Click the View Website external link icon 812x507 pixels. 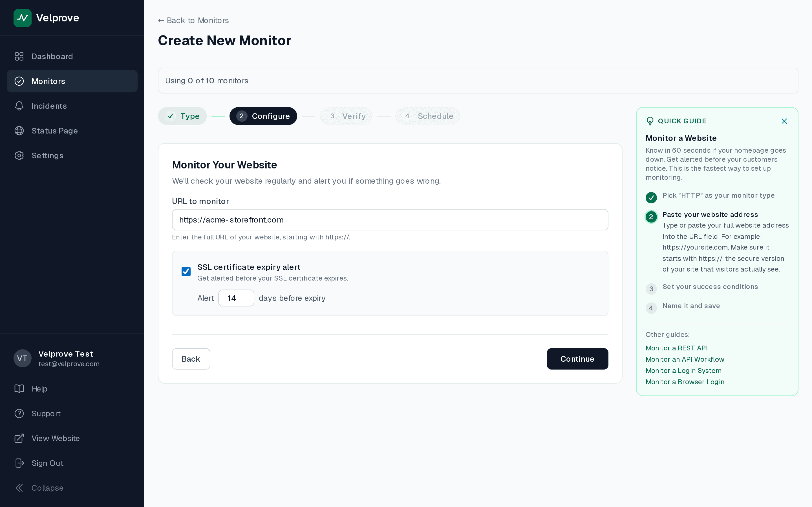19,438
